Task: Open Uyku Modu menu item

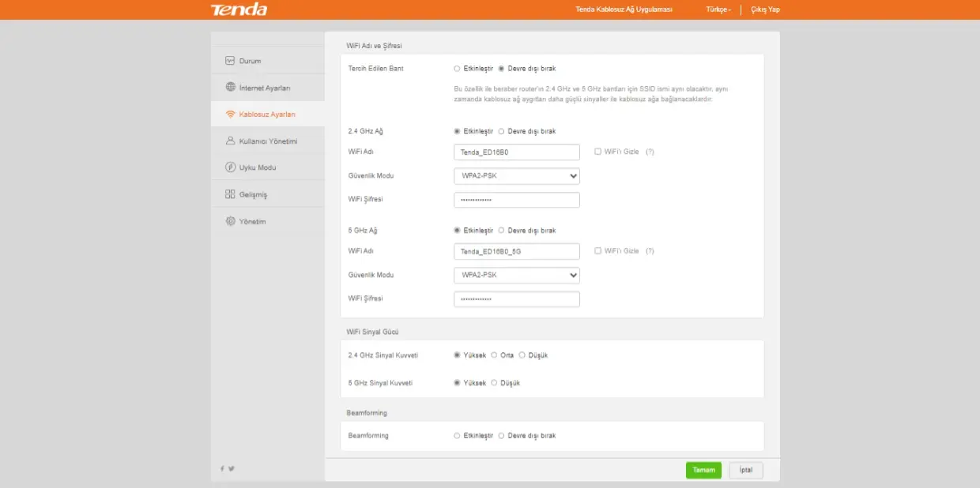Action: point(268,167)
